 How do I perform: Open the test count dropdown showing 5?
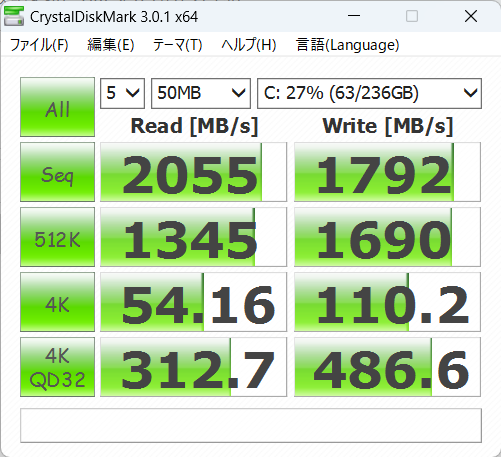click(x=122, y=93)
